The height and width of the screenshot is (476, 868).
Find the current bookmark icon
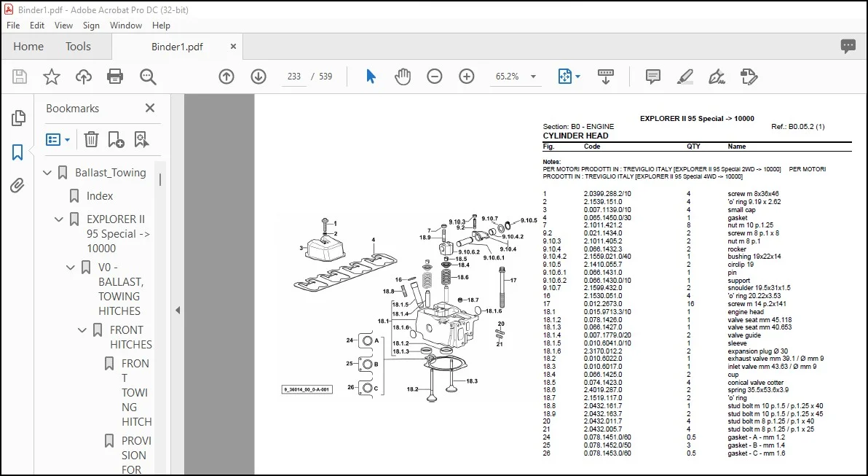[142, 139]
